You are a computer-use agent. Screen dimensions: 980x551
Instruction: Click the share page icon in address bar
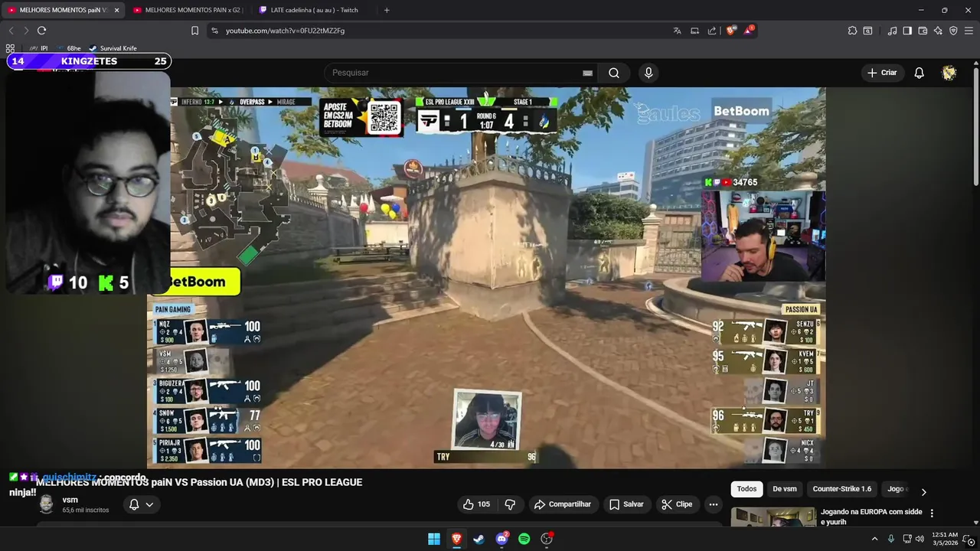712,31
